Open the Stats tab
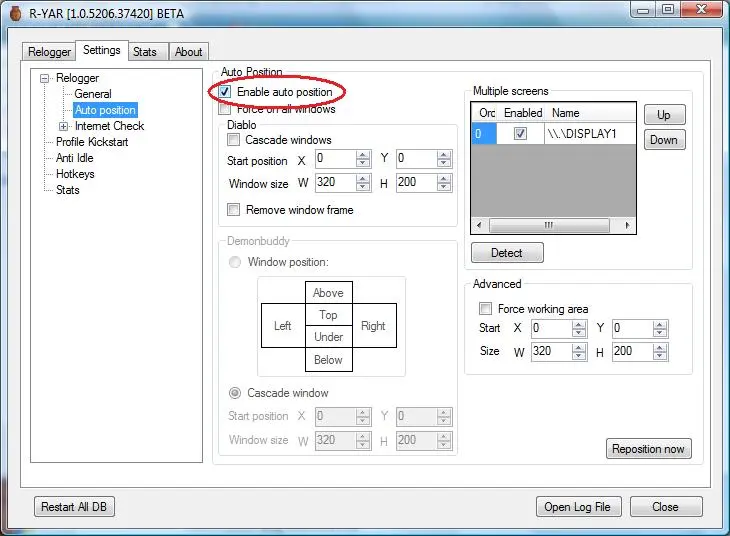 click(145, 52)
